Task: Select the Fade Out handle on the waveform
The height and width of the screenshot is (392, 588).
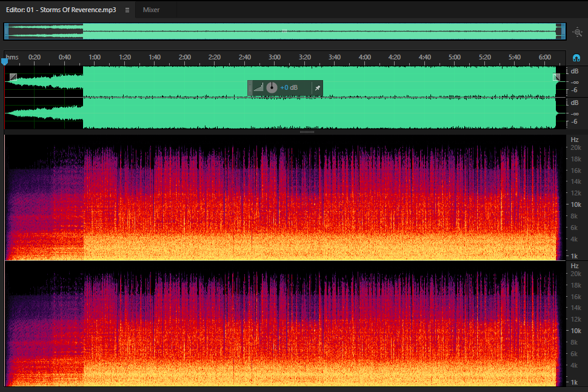Action: coord(556,77)
